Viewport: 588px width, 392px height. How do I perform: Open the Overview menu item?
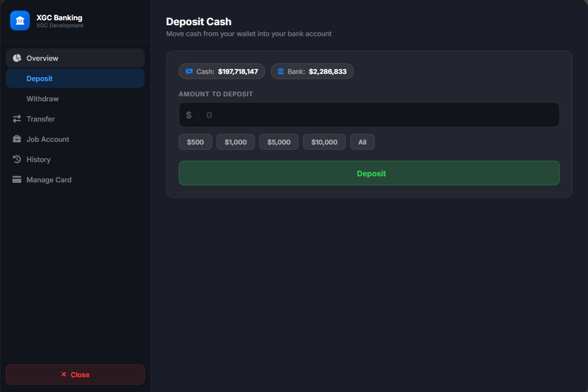coord(75,58)
